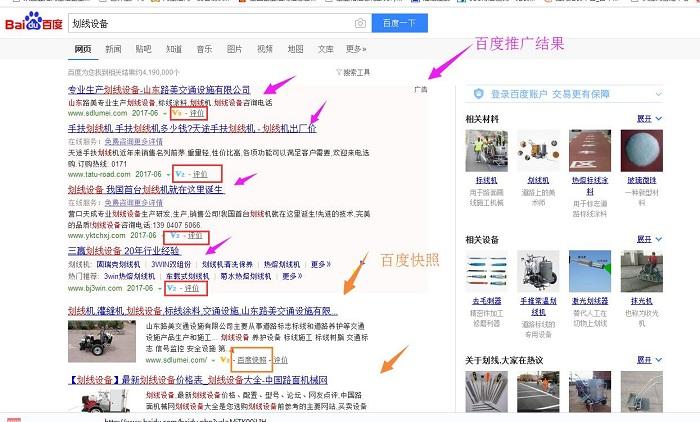This screenshot has height=422, width=700.
Task: Click 热熔标线涂料 image under 相关材料
Action: (590, 151)
